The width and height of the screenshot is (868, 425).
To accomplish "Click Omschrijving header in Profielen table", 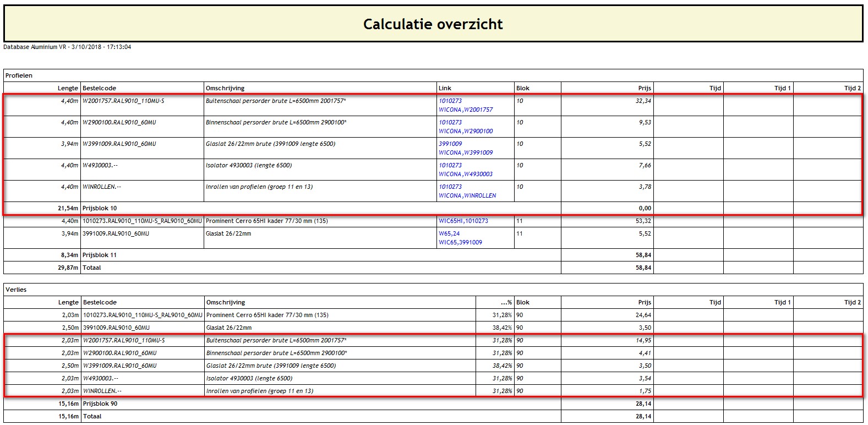I will click(225, 88).
